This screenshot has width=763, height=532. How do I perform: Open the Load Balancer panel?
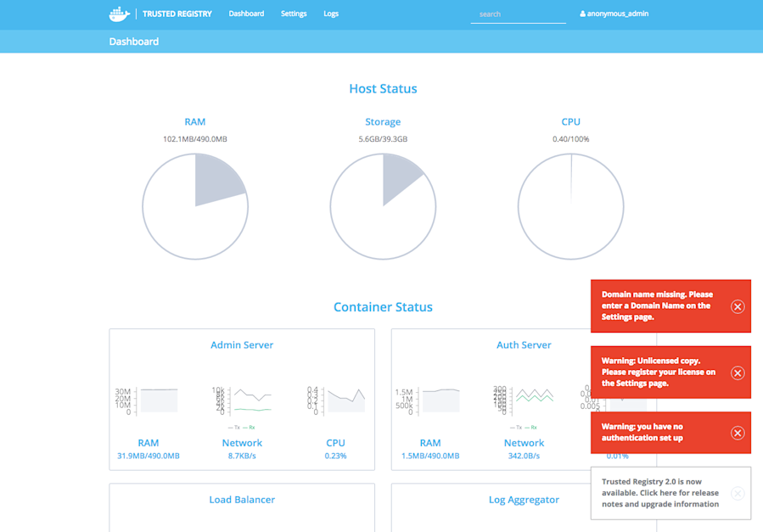click(x=242, y=500)
